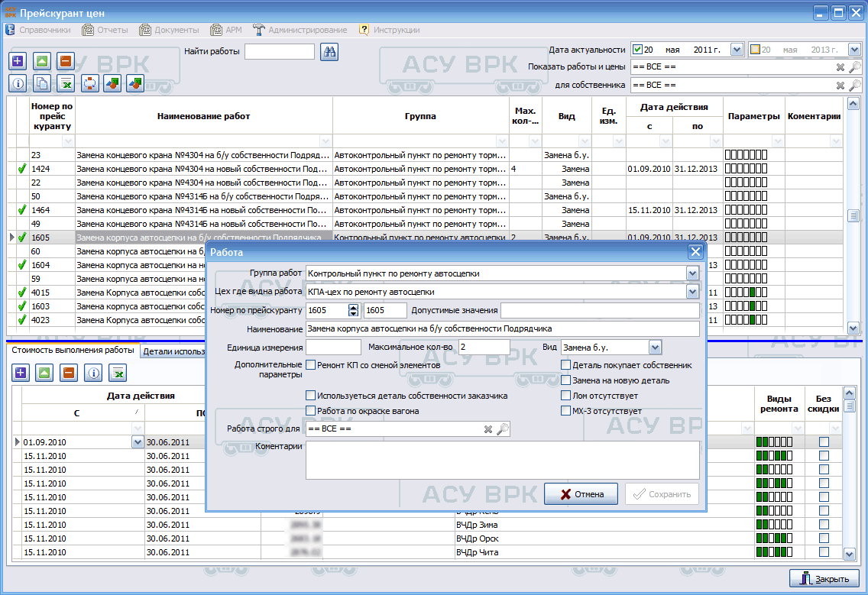The height and width of the screenshot is (595, 868).
Task: Check 'МХ-3 отсутствует' option
Action: (x=565, y=411)
